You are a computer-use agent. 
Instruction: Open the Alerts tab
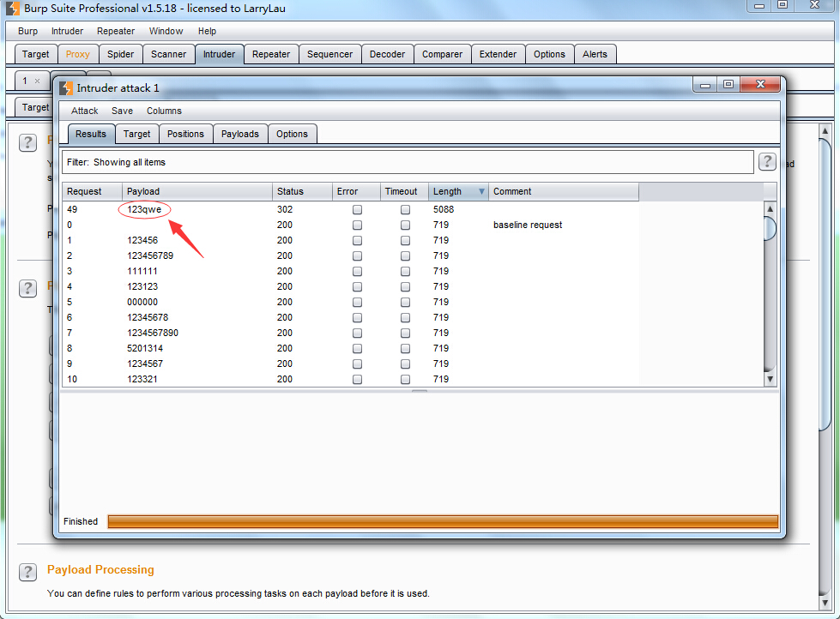595,54
